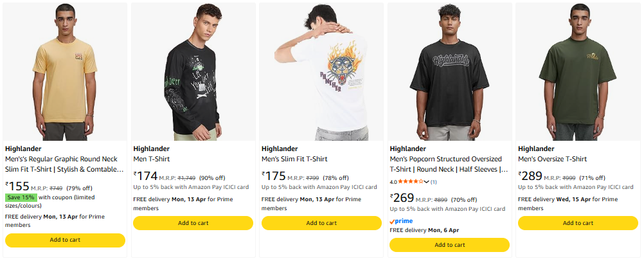Expand the star rating popover chevron
This screenshot has height=261, width=644.
pyautogui.click(x=427, y=182)
